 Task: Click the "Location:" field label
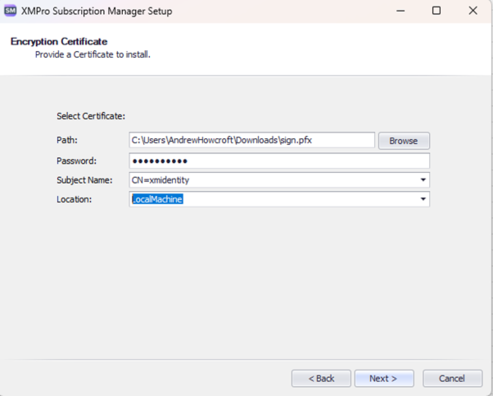(x=74, y=199)
